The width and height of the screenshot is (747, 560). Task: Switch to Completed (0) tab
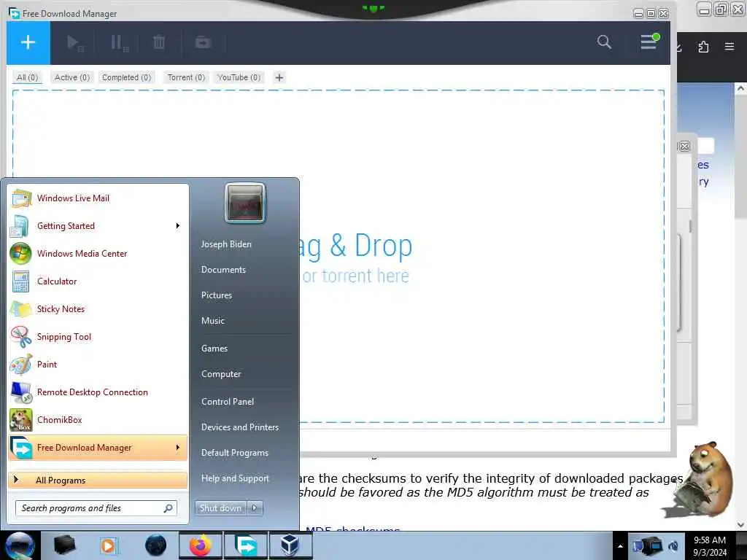click(x=126, y=77)
